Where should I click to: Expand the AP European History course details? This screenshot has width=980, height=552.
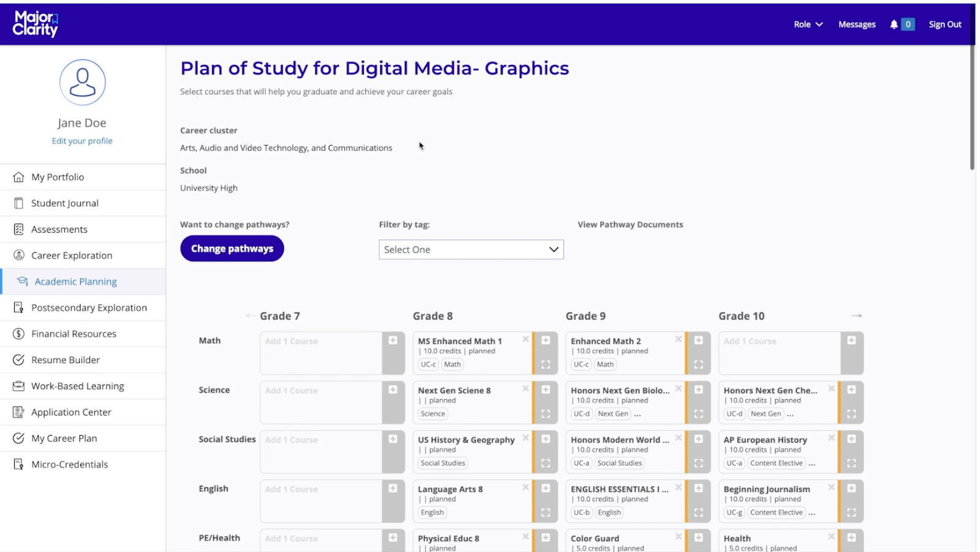point(851,463)
